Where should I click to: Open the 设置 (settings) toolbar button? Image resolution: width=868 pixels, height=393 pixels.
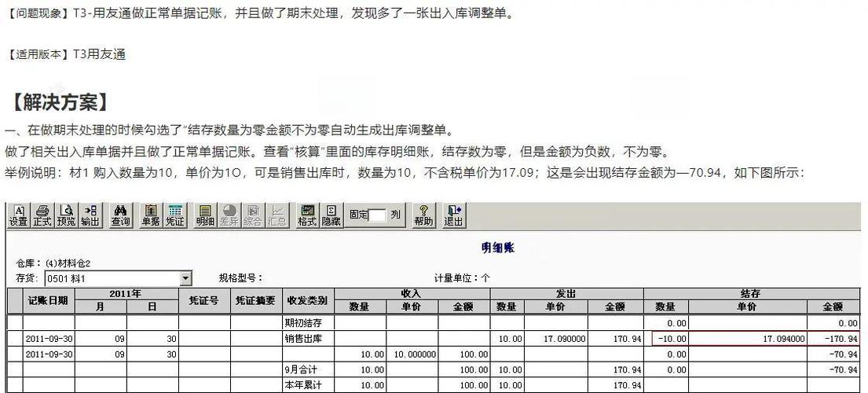tap(18, 215)
